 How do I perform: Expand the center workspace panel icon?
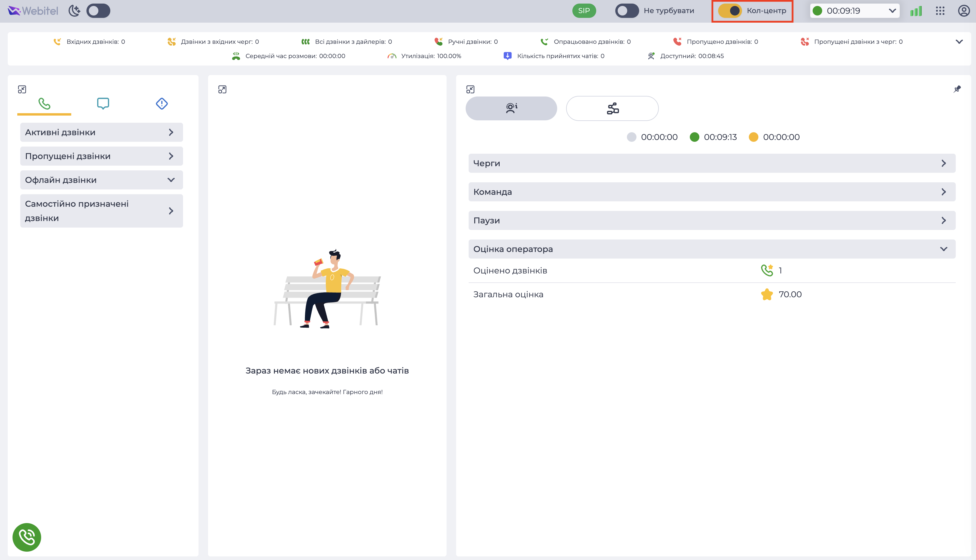point(222,89)
